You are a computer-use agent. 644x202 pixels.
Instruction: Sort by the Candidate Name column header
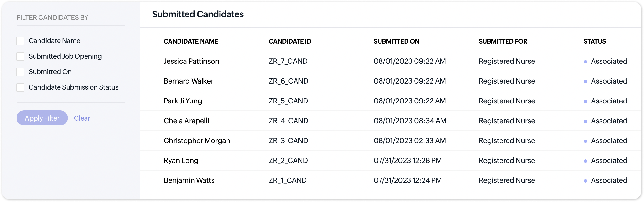click(x=191, y=41)
